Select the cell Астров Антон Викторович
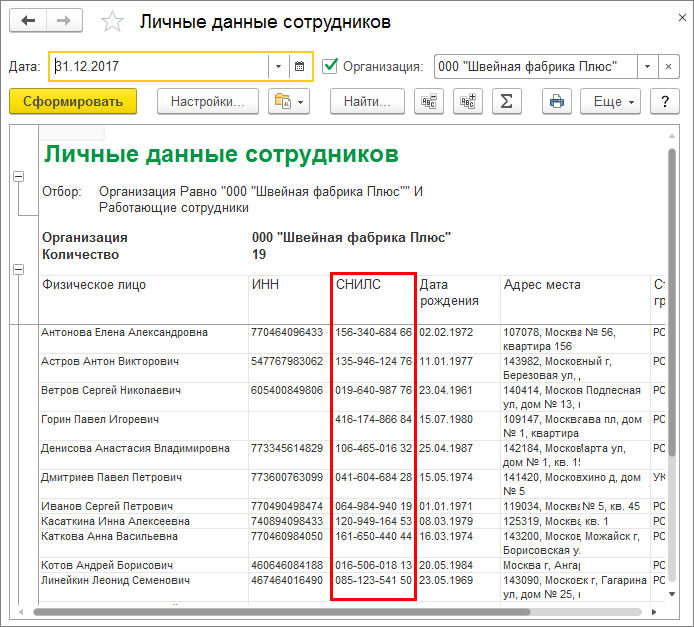 tap(143, 368)
